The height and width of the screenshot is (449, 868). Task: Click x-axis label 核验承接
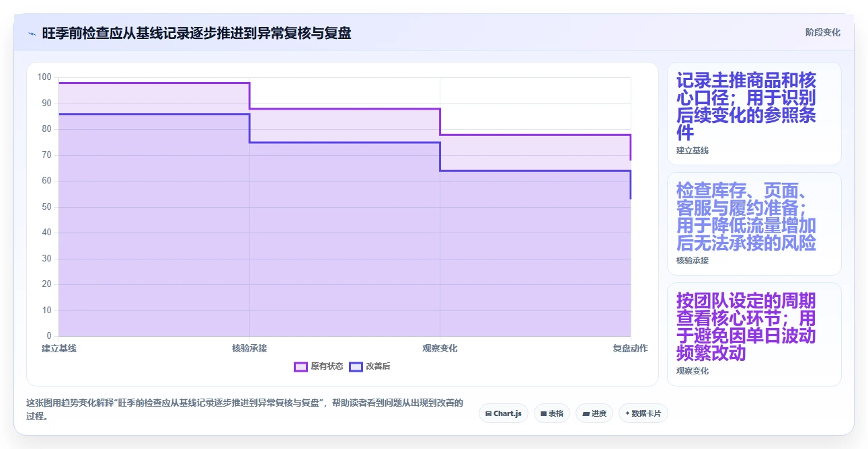coord(249,348)
